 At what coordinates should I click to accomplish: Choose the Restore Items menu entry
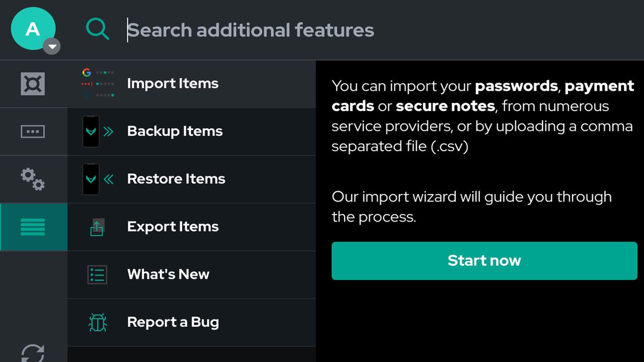click(x=176, y=179)
